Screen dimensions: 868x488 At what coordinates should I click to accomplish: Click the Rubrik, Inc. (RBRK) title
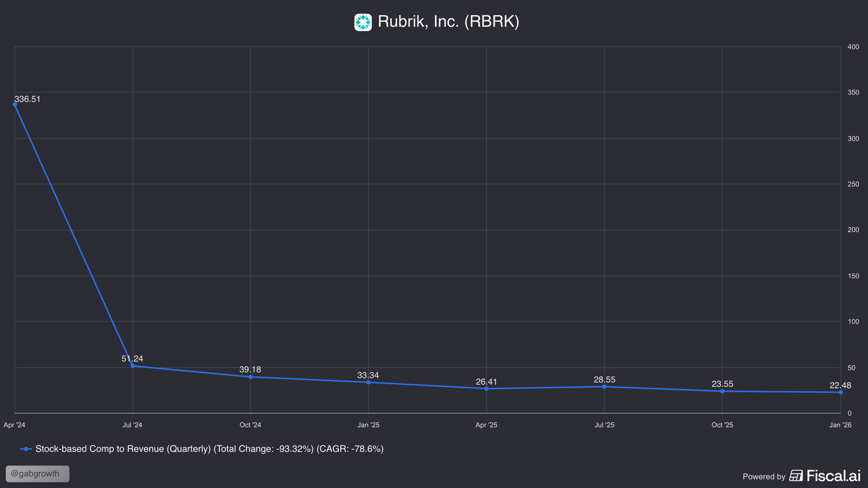[448, 22]
